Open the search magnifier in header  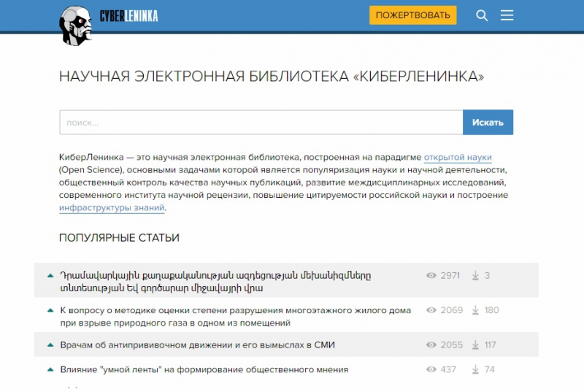coord(482,15)
